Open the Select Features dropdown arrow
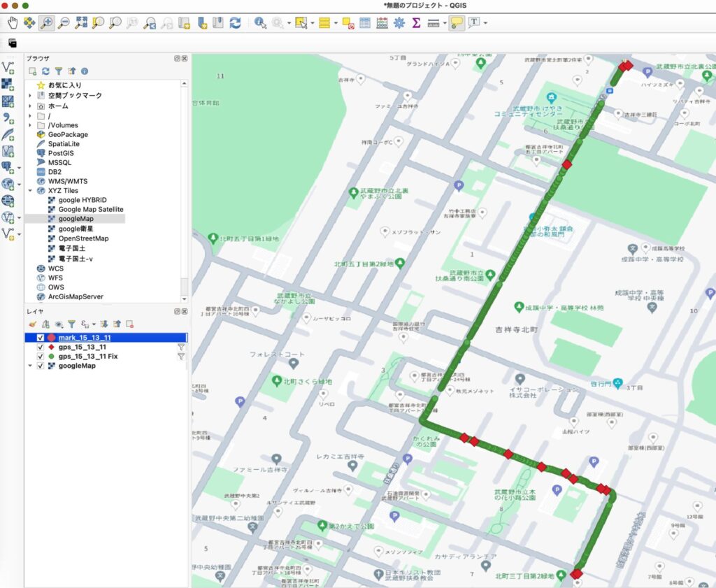The width and height of the screenshot is (716, 588). [313, 23]
